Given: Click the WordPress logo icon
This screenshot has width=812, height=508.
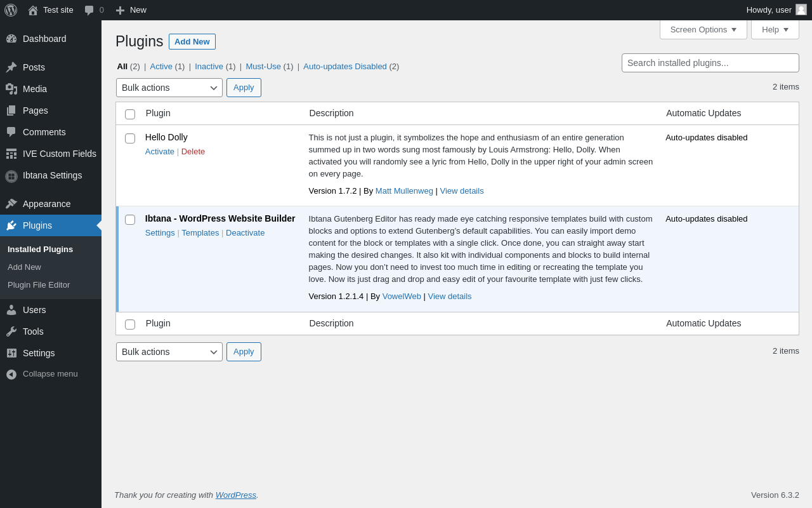Looking at the screenshot, I should pyautogui.click(x=11, y=10).
